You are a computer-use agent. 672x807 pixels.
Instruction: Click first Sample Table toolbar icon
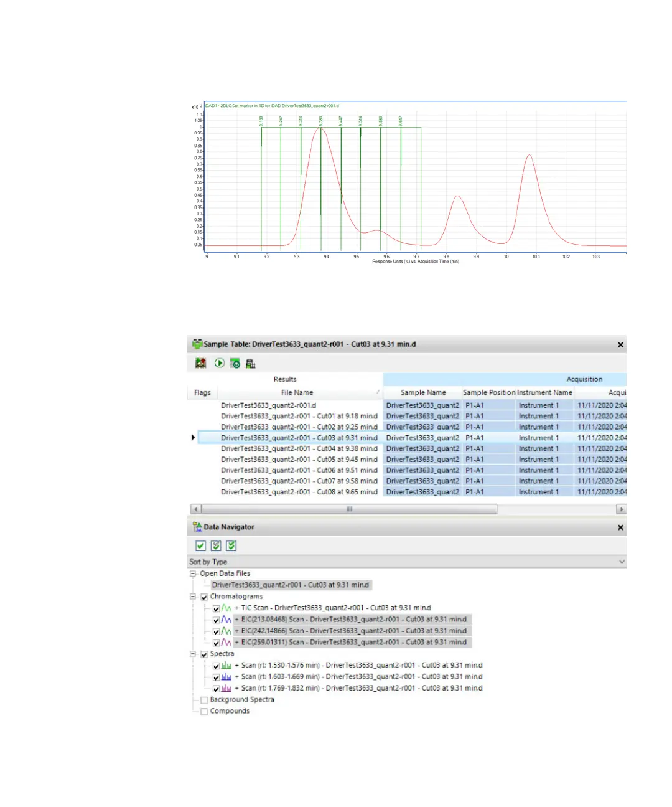tap(200, 363)
